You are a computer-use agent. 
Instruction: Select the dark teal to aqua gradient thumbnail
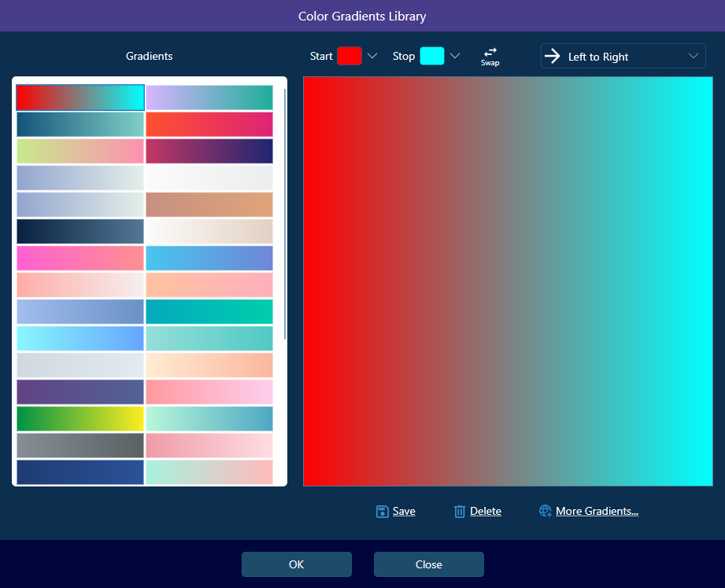80,124
